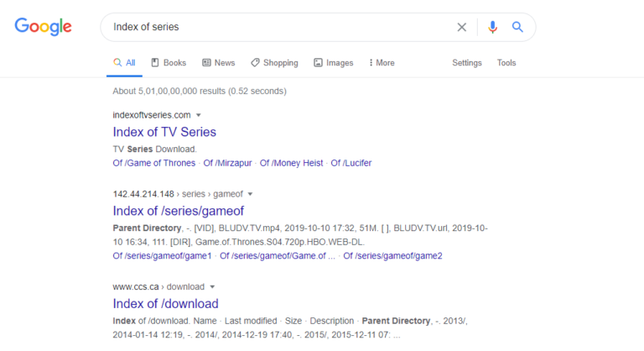Open Of /Money Heist sitelink
This screenshot has height=351, width=644.
[x=291, y=163]
